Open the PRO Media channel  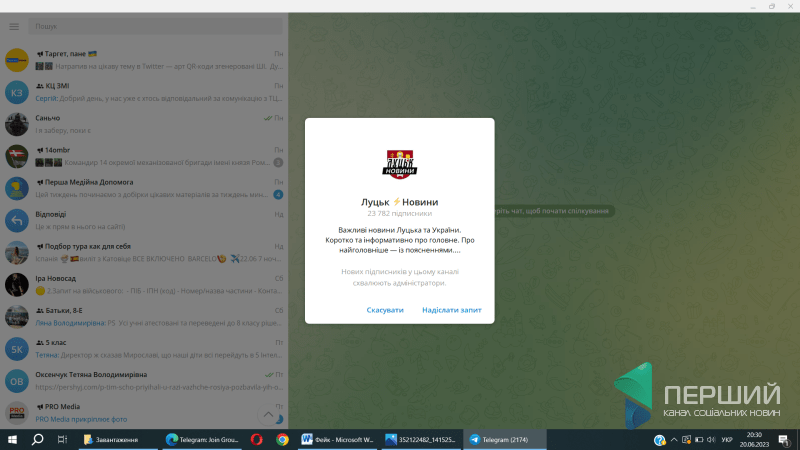tap(150, 412)
